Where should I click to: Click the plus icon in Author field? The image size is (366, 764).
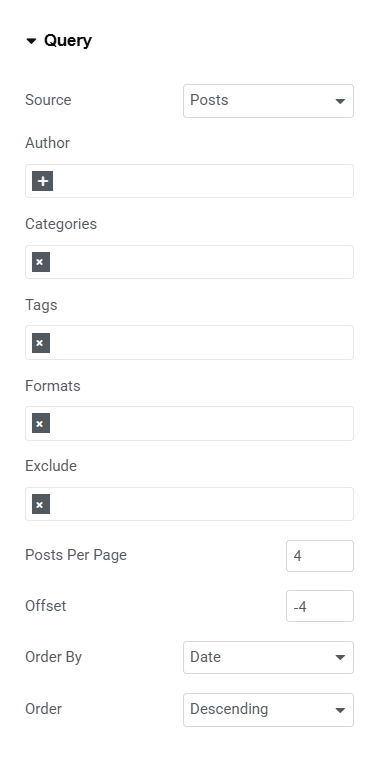(42, 181)
